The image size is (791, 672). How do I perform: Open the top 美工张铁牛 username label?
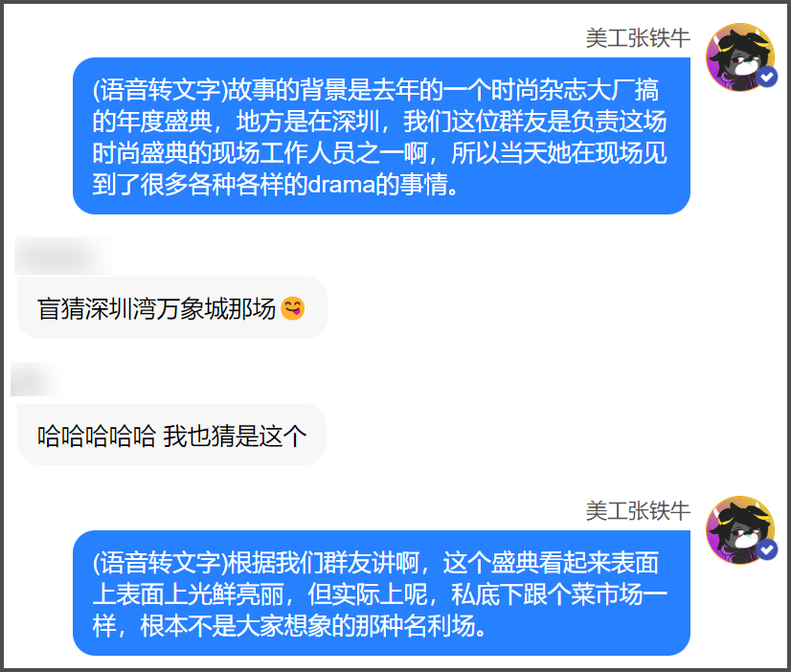point(638,38)
